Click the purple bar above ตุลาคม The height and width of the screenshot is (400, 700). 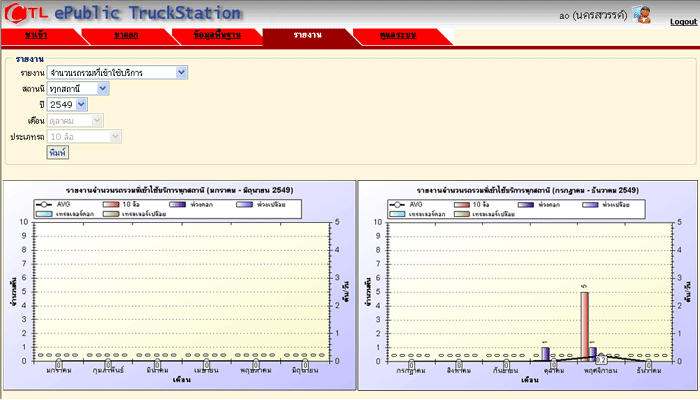546,354
